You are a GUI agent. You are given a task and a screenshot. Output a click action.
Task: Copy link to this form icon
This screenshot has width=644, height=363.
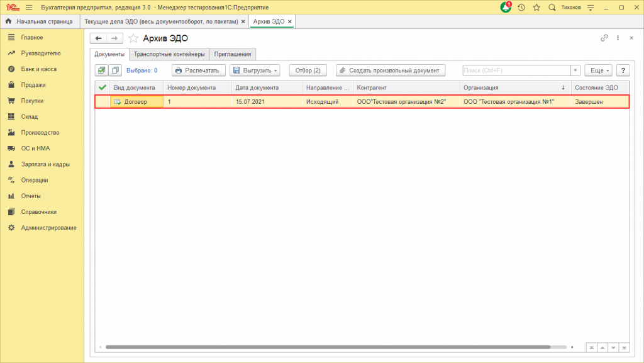(x=604, y=38)
